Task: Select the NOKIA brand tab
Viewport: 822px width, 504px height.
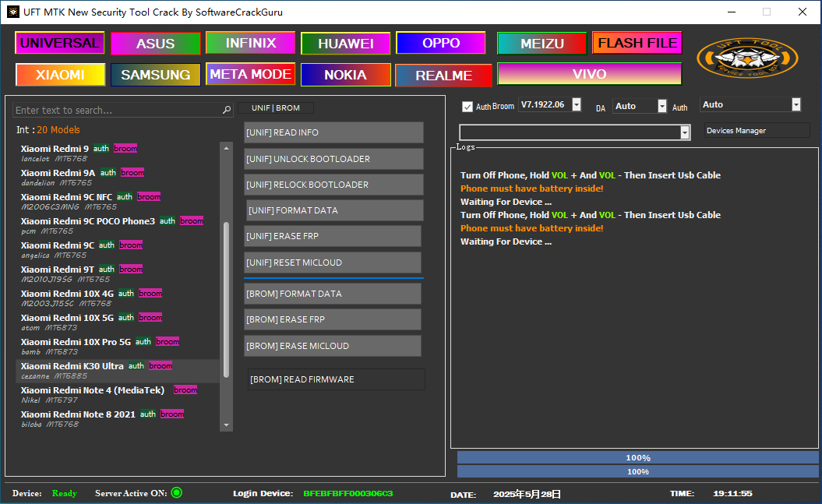Action: pyautogui.click(x=345, y=75)
